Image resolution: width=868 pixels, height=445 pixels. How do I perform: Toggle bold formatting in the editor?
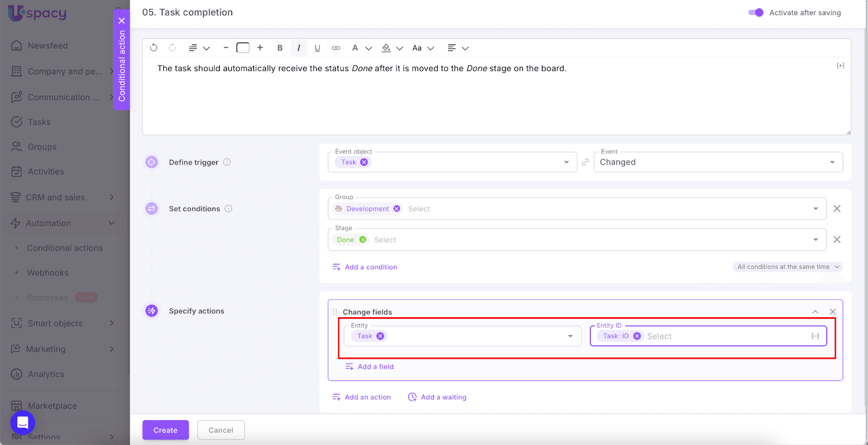pos(280,48)
